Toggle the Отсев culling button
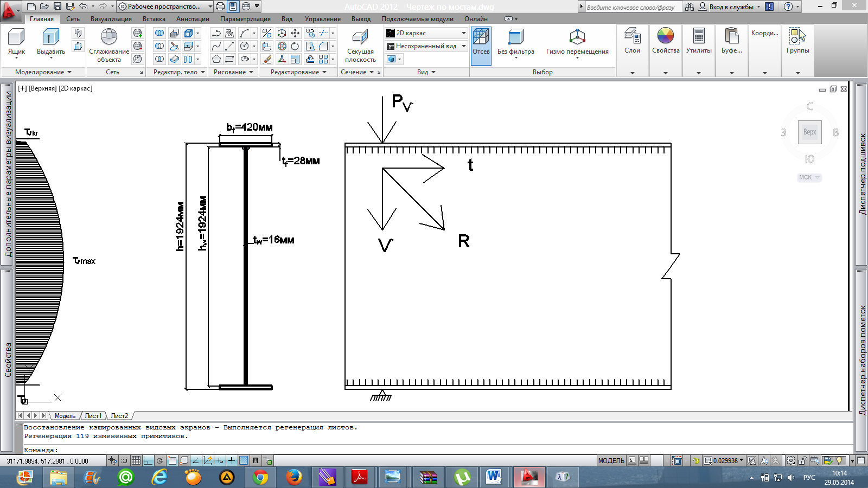The height and width of the screenshot is (488, 868). [481, 46]
